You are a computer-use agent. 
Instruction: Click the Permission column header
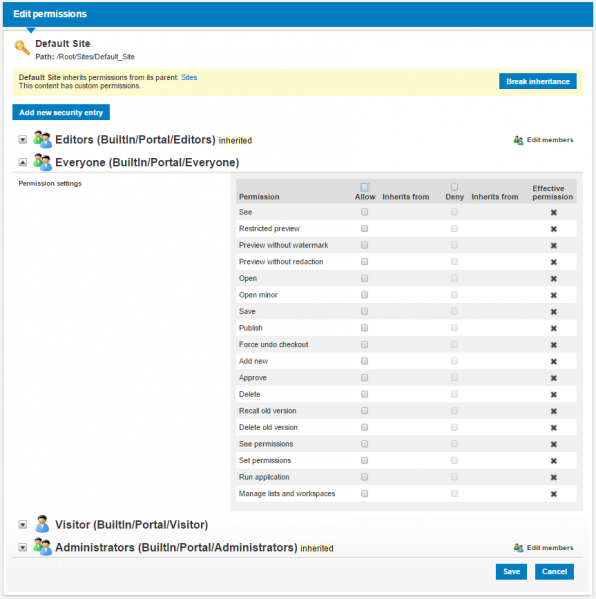click(259, 197)
